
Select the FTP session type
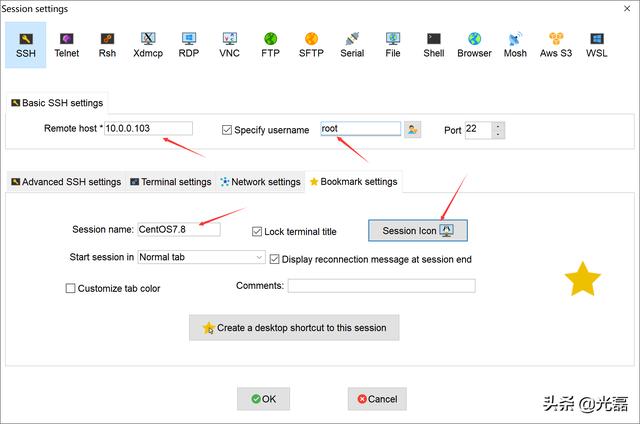point(270,45)
